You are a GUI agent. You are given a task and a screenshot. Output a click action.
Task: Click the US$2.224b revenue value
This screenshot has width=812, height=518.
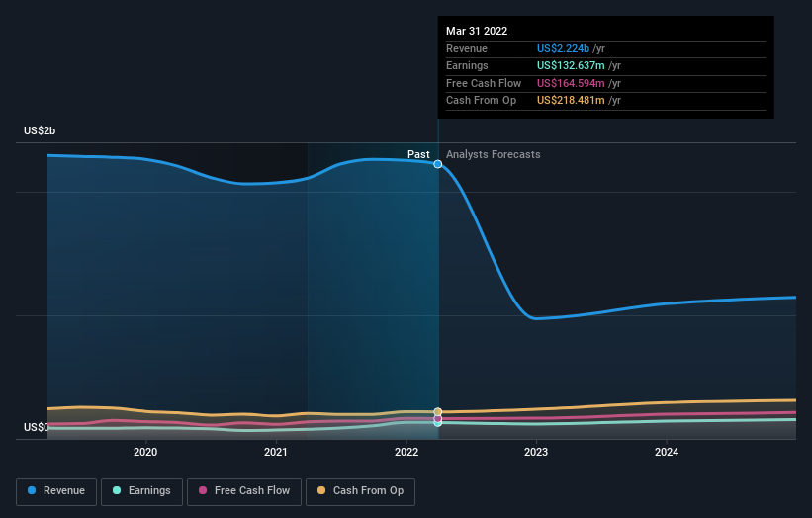point(563,48)
